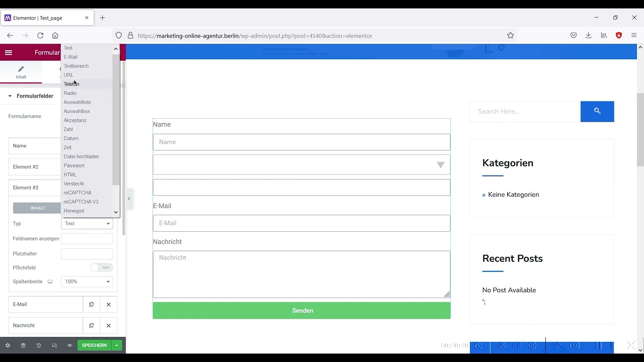Select HTML field type
Screen dimensions: 644x362
[70, 174]
